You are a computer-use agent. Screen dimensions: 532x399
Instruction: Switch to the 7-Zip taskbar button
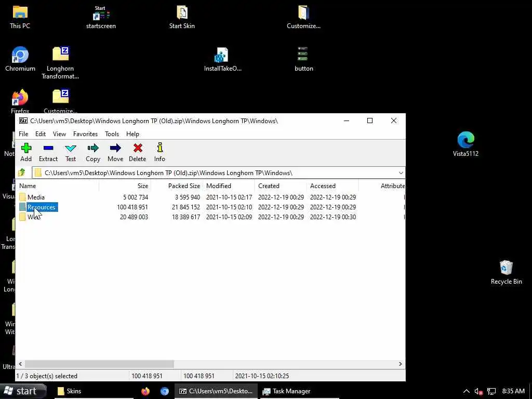216,391
